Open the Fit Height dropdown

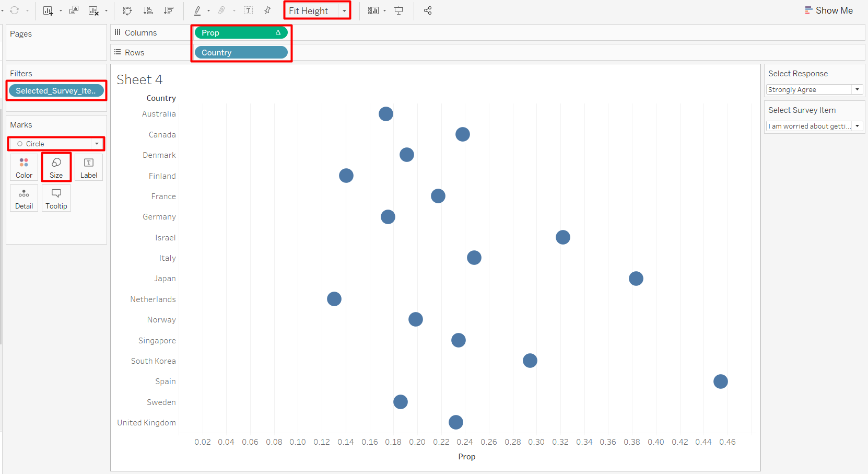(x=344, y=10)
